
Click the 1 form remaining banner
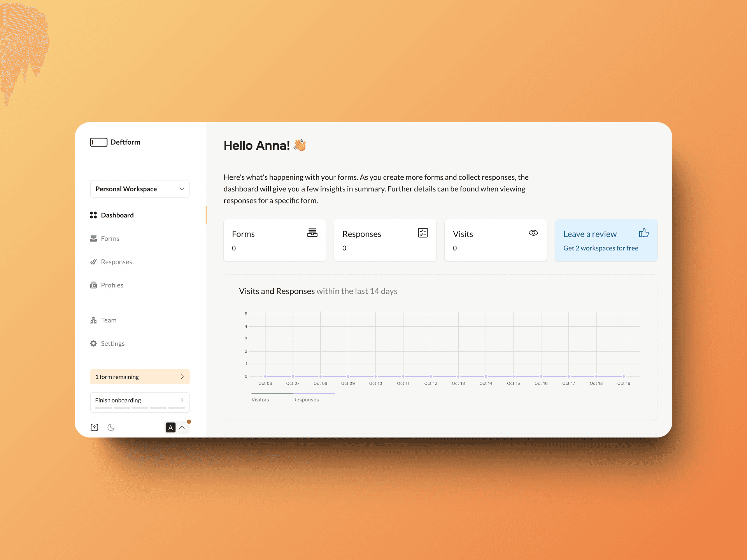point(140,376)
